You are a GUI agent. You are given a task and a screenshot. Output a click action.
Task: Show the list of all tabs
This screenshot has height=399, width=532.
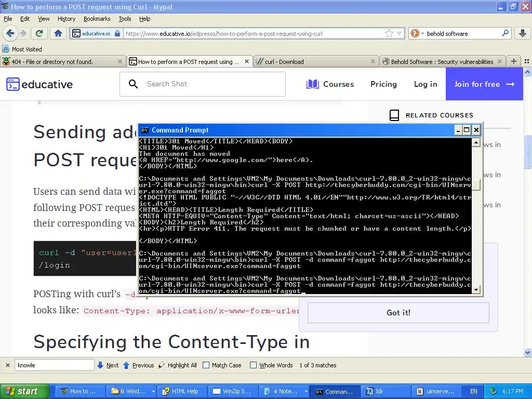[527, 61]
